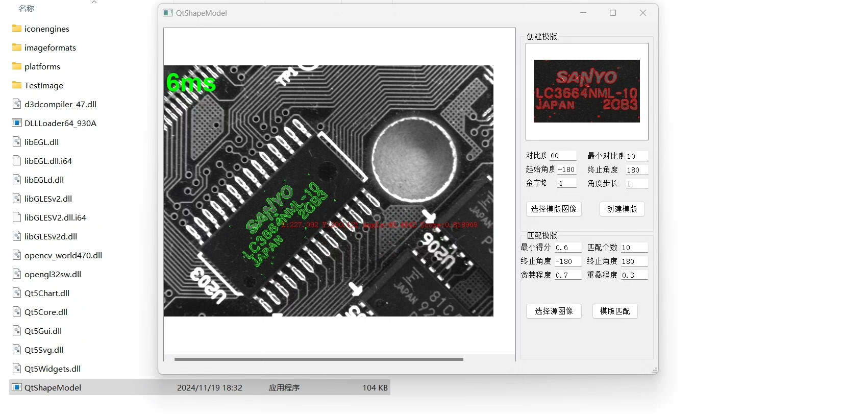Click the Qt5Widgets.dll file icon
The image size is (868, 414).
pyautogui.click(x=17, y=369)
